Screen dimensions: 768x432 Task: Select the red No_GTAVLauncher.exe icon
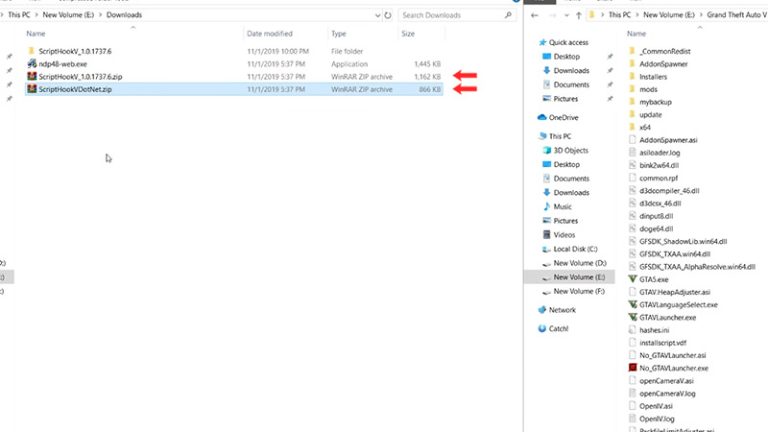point(632,367)
